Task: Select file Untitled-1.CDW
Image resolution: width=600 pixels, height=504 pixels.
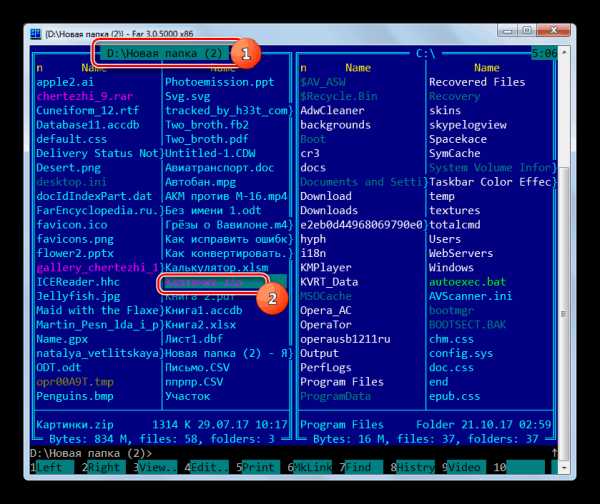Action: [x=210, y=153]
